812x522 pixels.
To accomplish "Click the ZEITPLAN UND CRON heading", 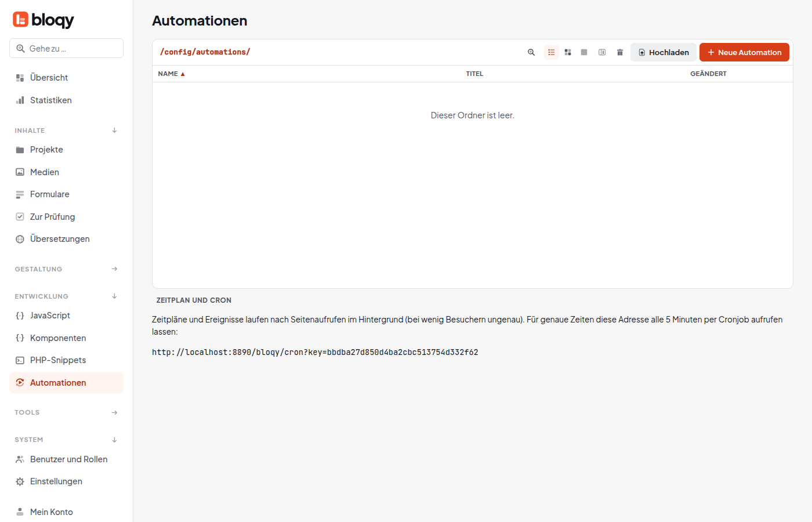I will pyautogui.click(x=194, y=300).
